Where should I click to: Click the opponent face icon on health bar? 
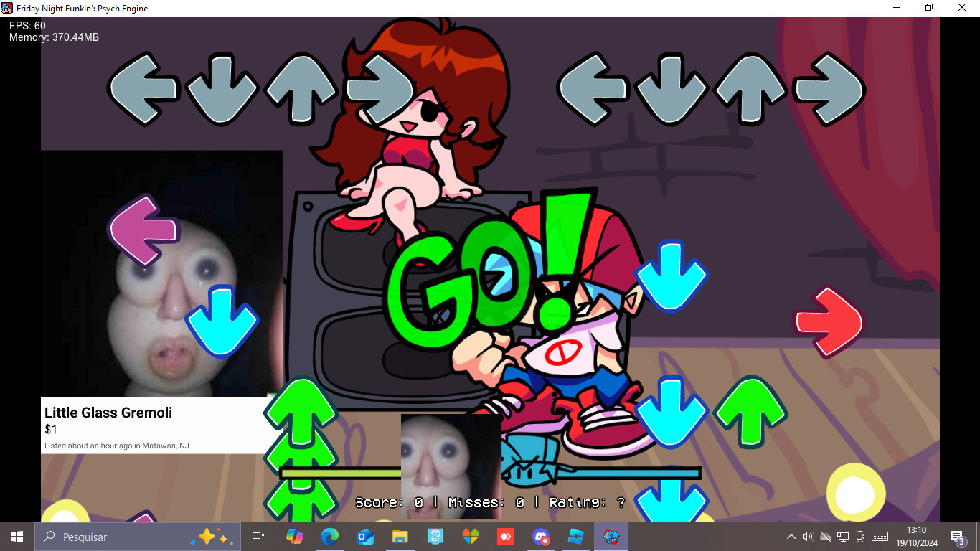point(451,465)
